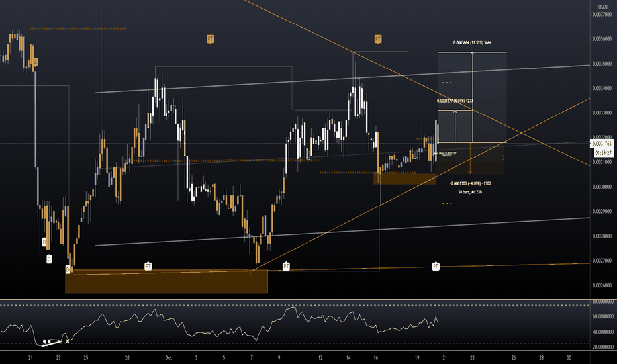
Task: Select the lower white O marker below the Sept 22 candles
Action: [49, 259]
